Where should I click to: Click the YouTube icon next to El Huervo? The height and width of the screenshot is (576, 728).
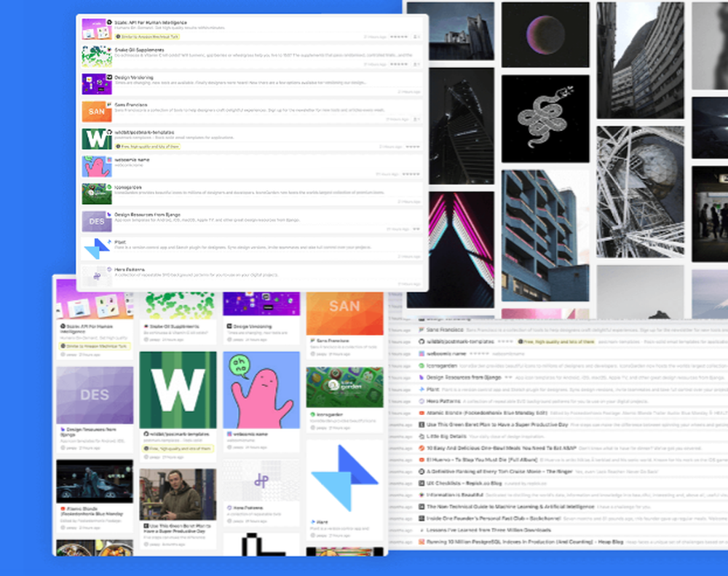[422, 459]
